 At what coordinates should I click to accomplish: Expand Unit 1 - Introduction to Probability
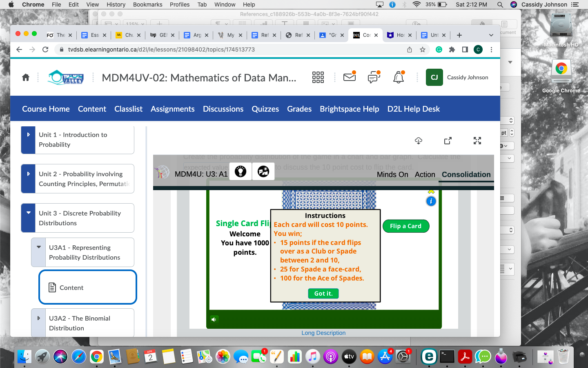(28, 135)
